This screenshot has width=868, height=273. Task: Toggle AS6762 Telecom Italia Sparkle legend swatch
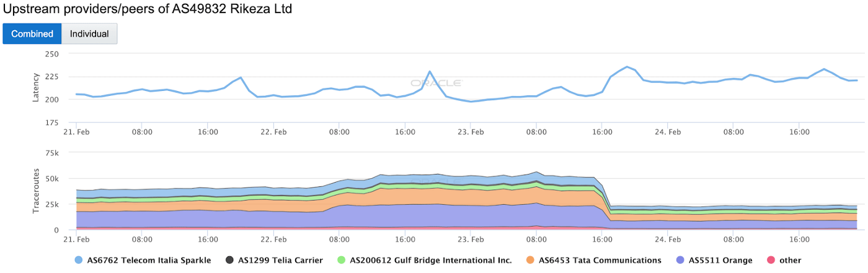[78, 261]
